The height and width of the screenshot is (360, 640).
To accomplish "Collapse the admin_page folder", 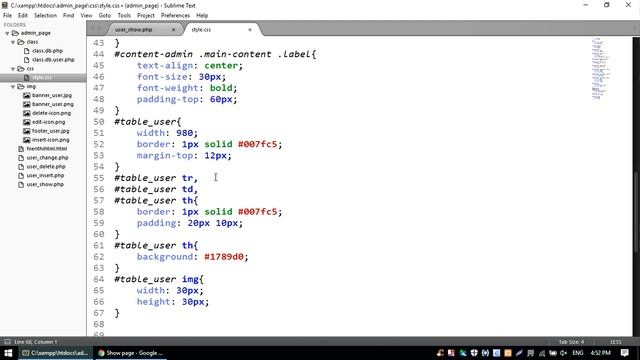I will (7, 33).
